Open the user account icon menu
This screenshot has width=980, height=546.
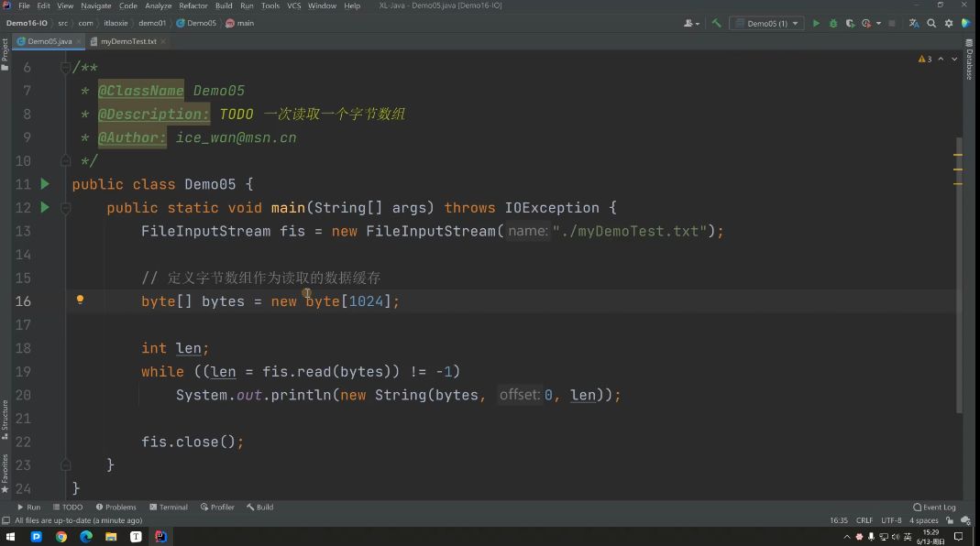690,23
